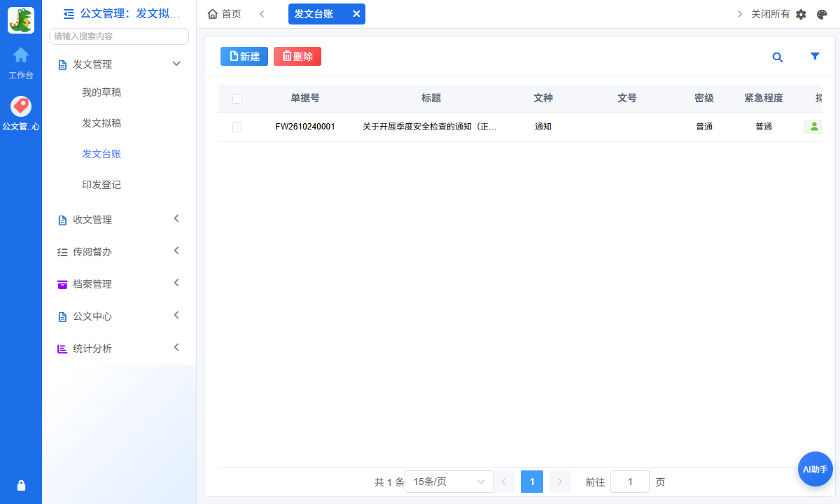840x504 pixels.
Task: Go to 首页 home tab
Action: tap(224, 14)
